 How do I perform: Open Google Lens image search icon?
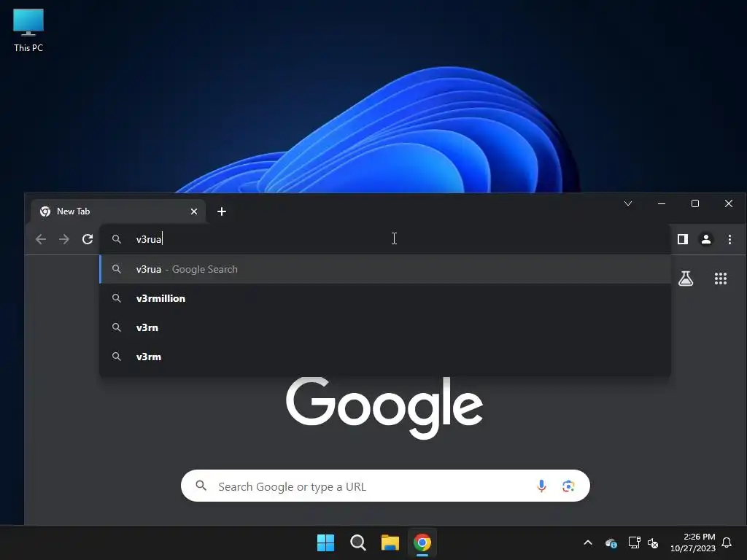click(568, 486)
